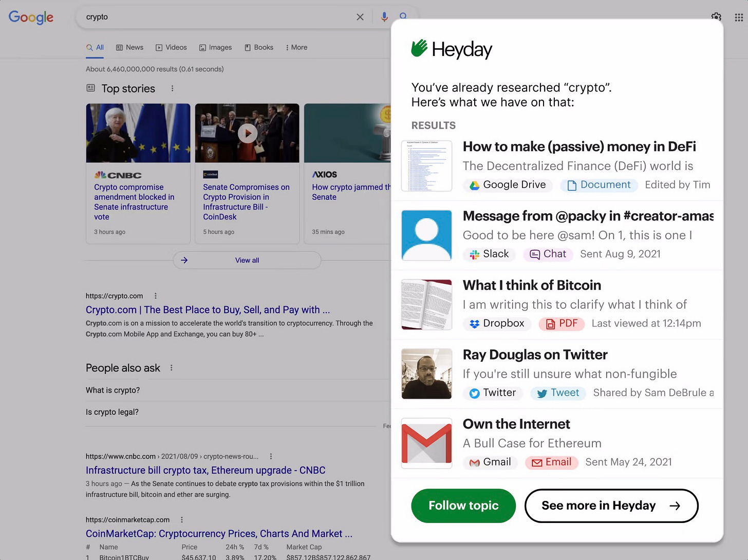Click View all top stories
This screenshot has height=560, width=748.
point(247,260)
